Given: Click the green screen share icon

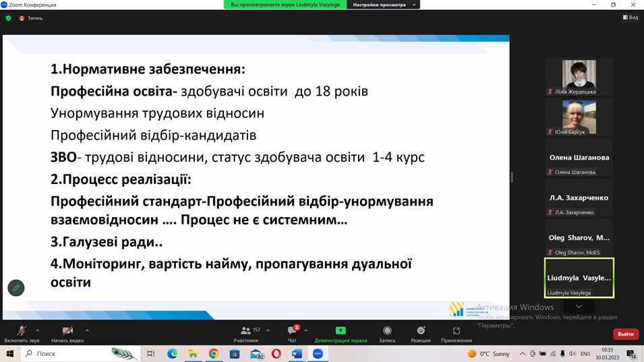Looking at the screenshot, I should (x=341, y=330).
